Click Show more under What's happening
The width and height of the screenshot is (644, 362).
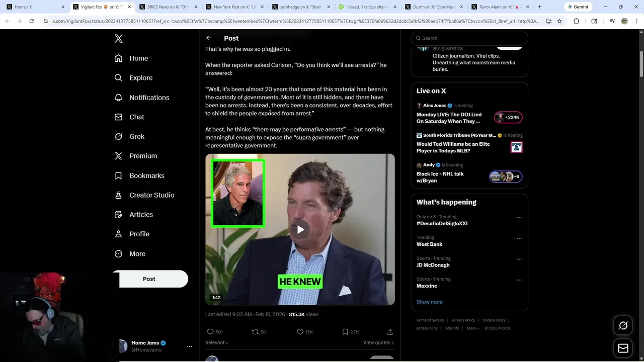point(430,302)
